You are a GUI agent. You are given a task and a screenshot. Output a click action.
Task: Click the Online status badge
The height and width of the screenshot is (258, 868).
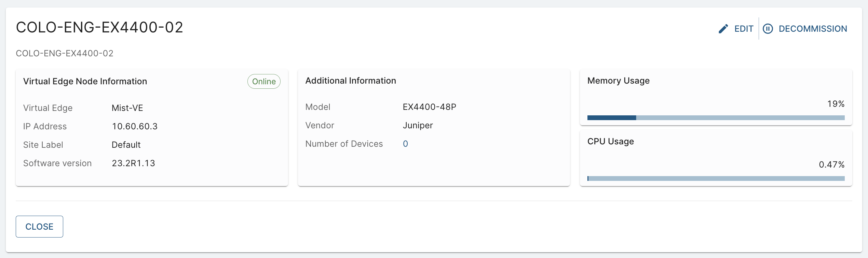[264, 82]
